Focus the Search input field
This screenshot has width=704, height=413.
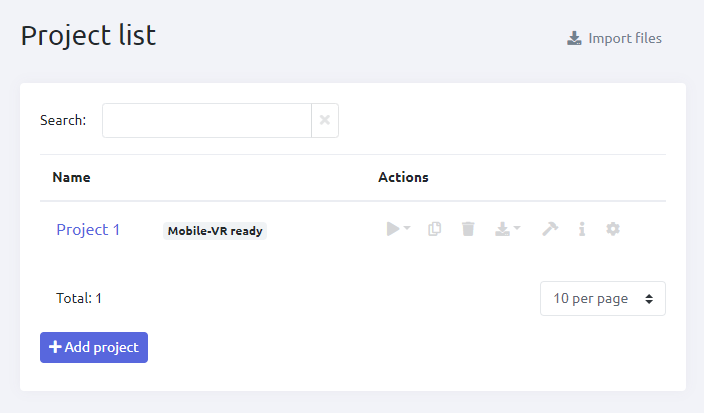(x=206, y=120)
